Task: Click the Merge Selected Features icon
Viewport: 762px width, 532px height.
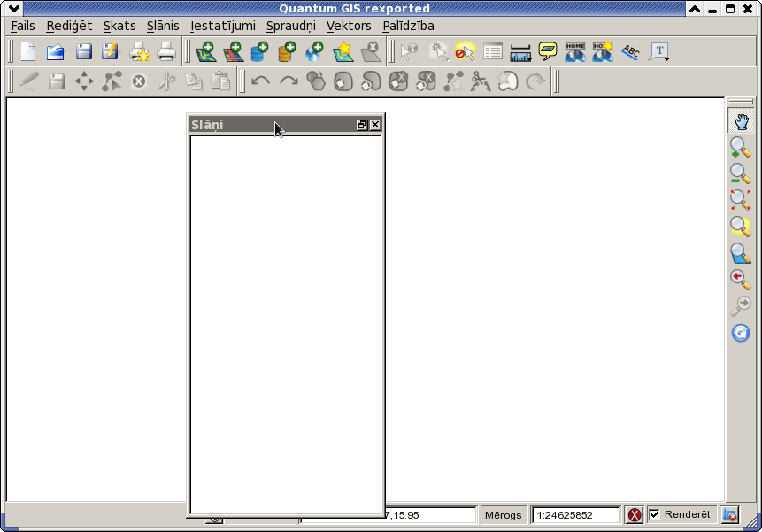Action: click(508, 81)
